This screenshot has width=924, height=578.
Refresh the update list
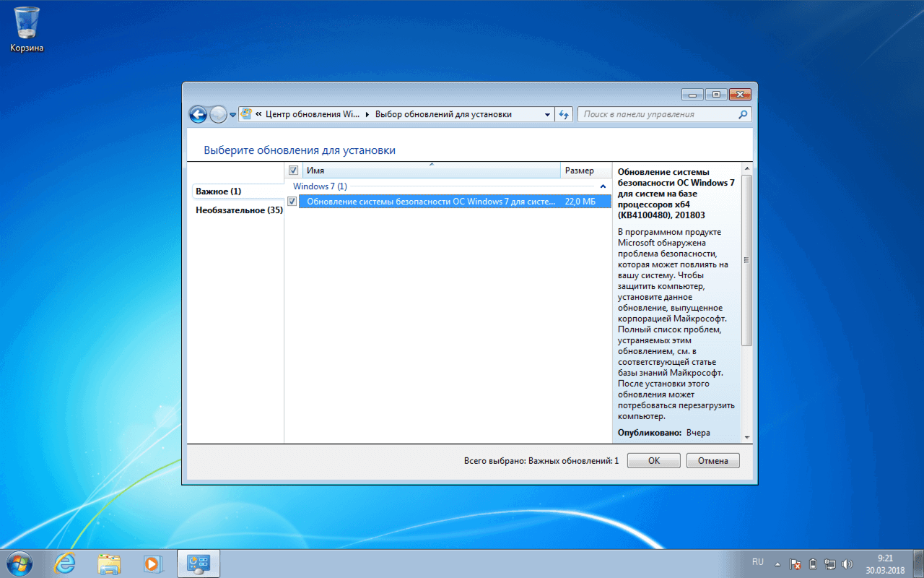click(x=564, y=114)
